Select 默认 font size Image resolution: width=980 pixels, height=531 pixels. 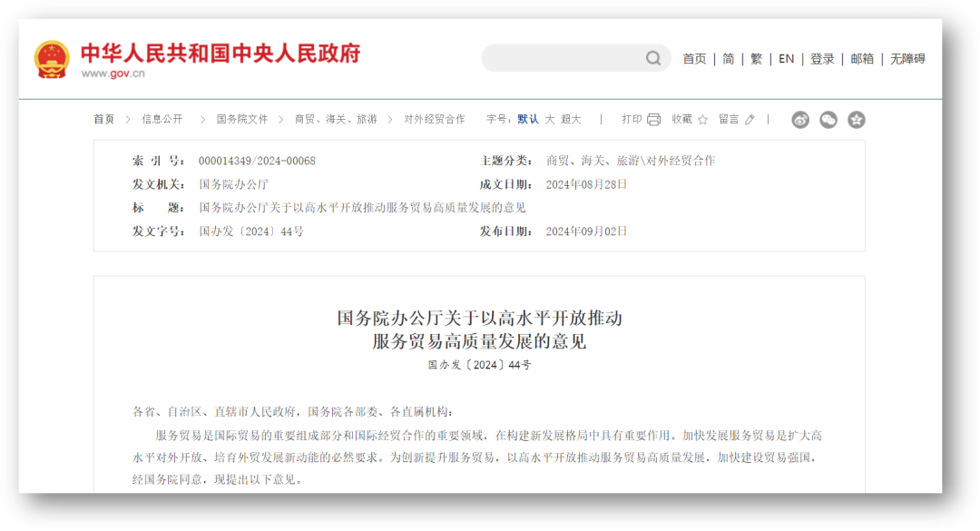527,119
